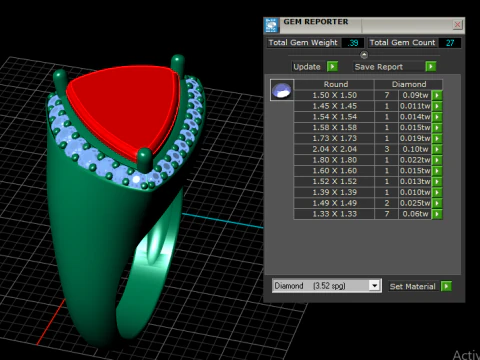Click the 0.011tw weight cell
Image resolution: width=480 pixels, height=360 pixels.
[x=415, y=106]
